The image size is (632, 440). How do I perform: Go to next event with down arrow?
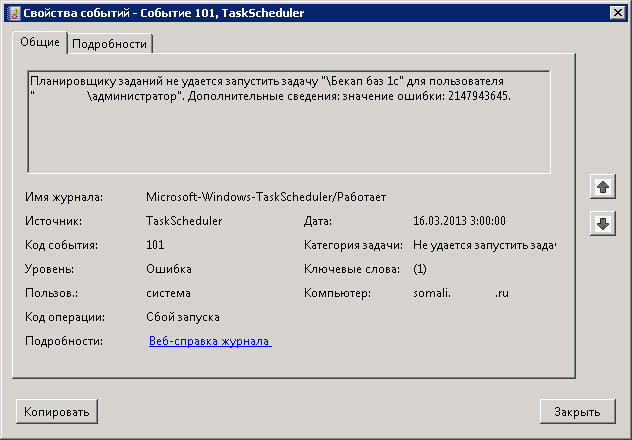(603, 224)
